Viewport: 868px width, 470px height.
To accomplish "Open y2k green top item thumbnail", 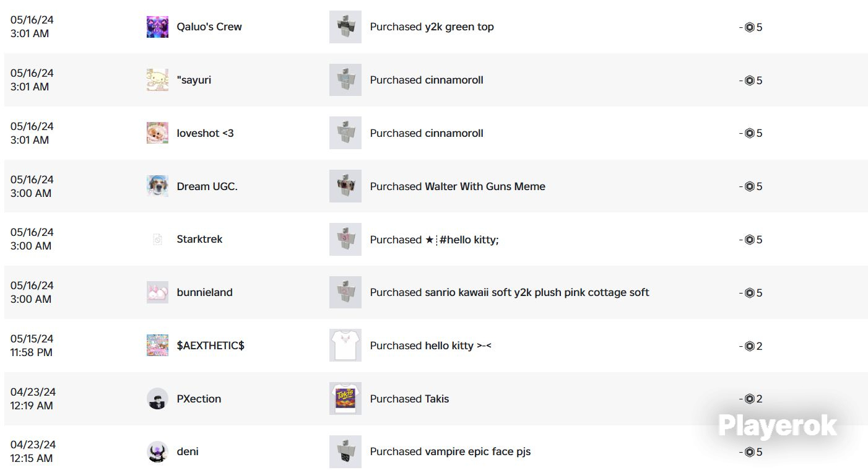I will (345, 27).
